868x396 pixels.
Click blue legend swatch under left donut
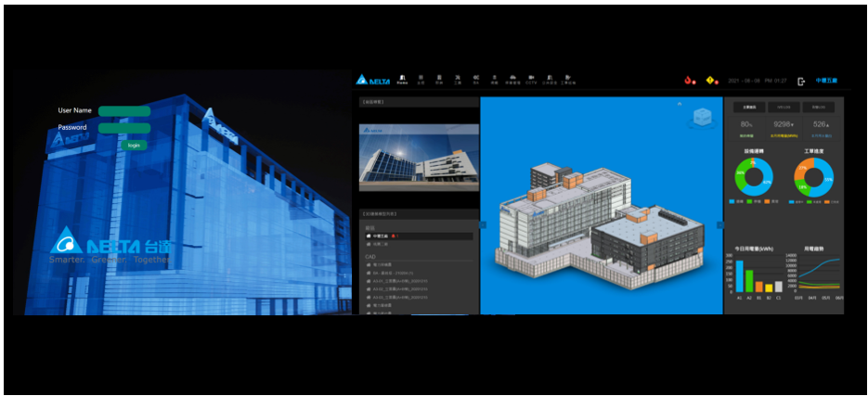click(x=732, y=201)
